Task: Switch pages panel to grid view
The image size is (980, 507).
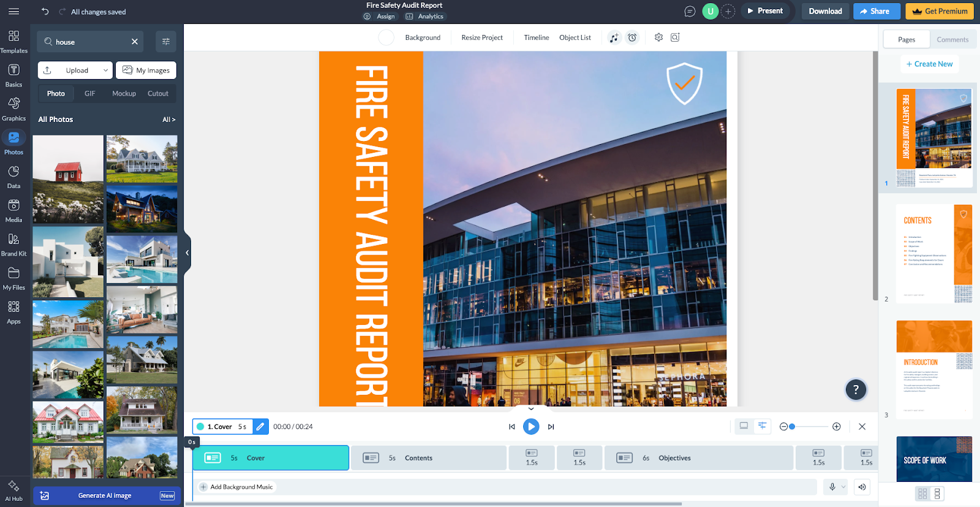Action: [922, 494]
